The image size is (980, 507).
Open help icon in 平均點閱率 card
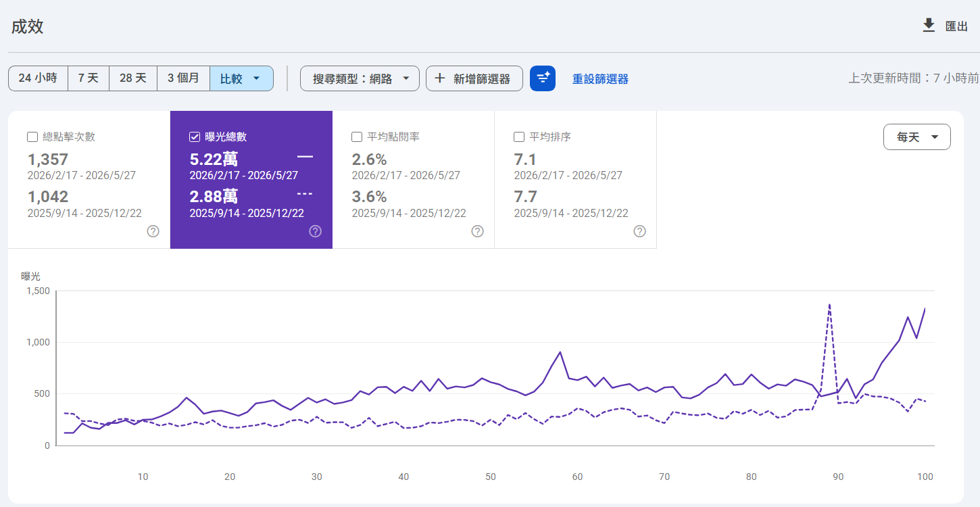(478, 231)
